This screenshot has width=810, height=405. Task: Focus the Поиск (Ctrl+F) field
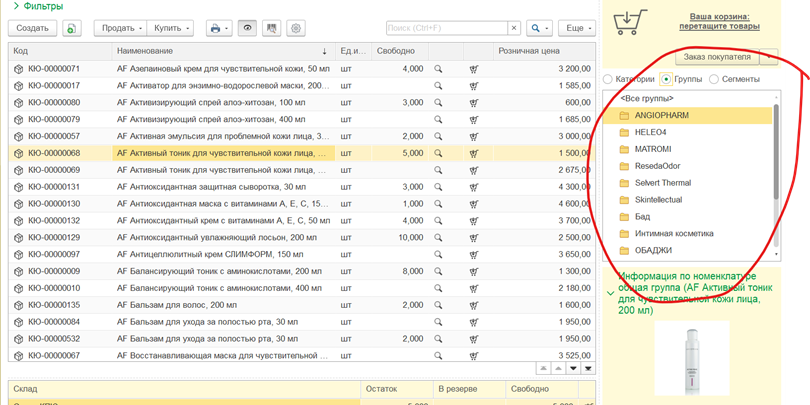[x=446, y=28]
